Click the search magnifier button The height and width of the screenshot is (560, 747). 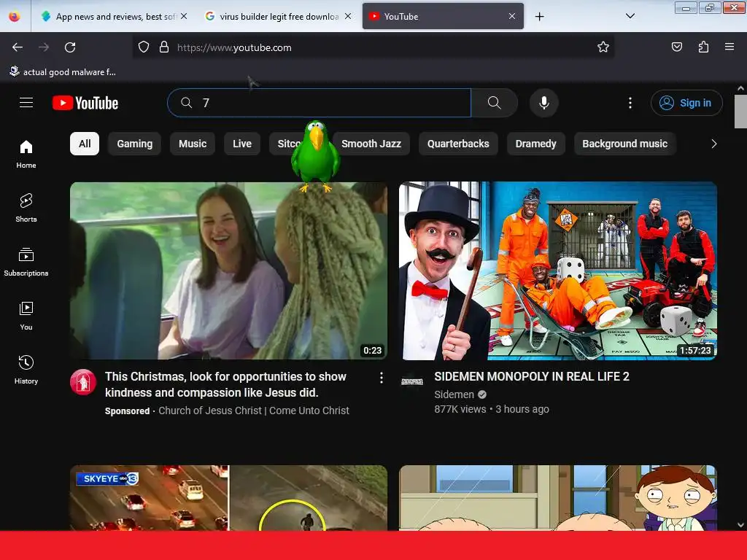494,103
